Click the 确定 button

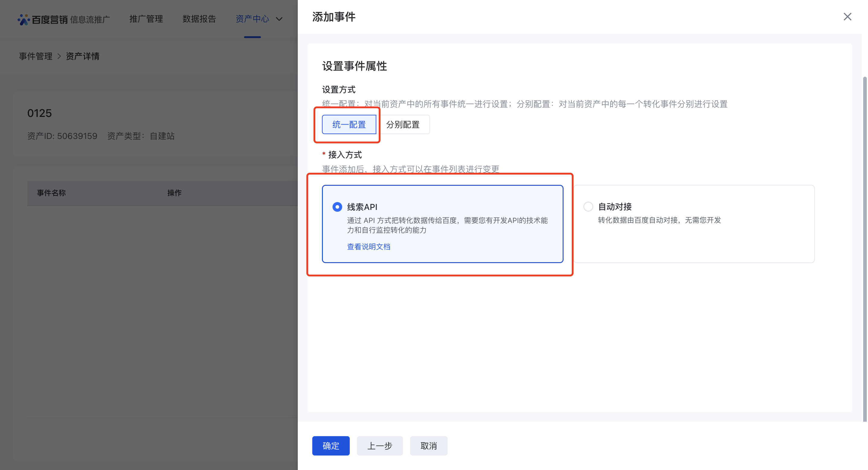point(330,446)
